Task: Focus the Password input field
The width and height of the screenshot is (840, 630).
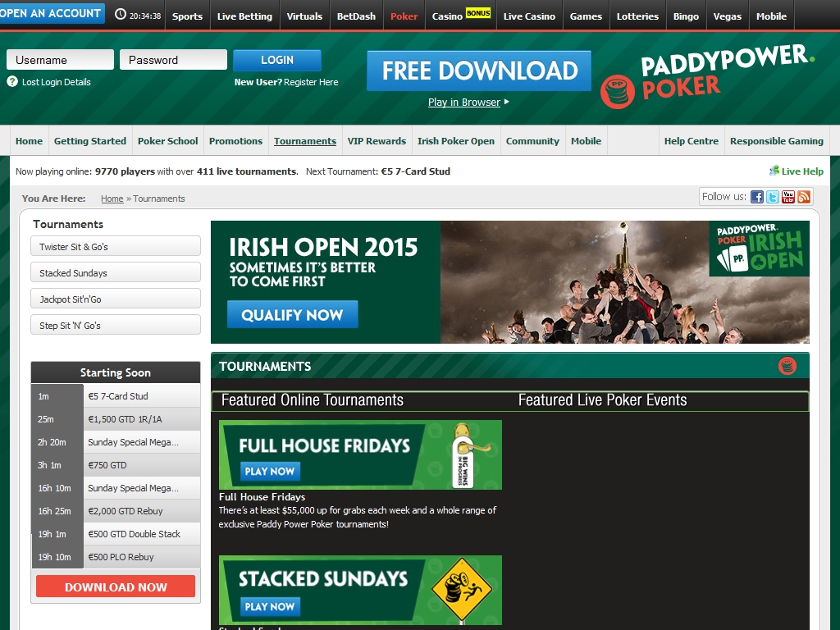Action: pos(173,60)
